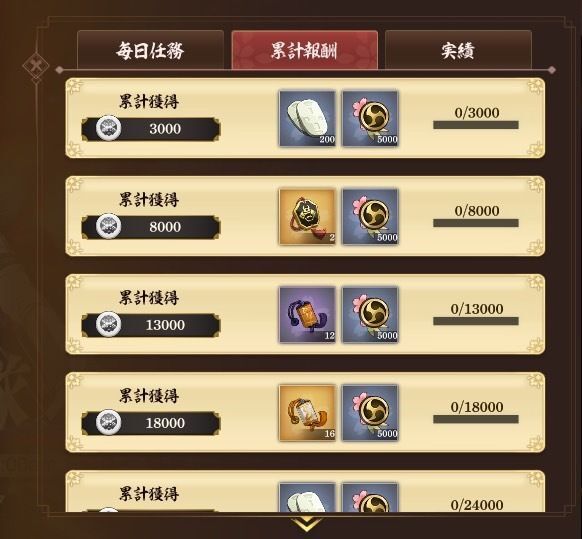Tap the golden talisman reward icon showing 16
This screenshot has width=582, height=539.
coord(307,413)
